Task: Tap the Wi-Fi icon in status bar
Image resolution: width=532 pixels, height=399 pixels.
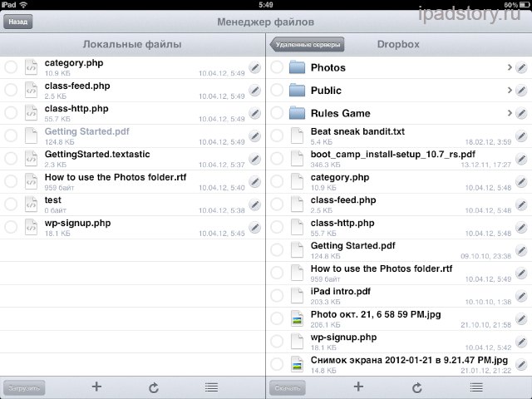Action: (x=23, y=5)
